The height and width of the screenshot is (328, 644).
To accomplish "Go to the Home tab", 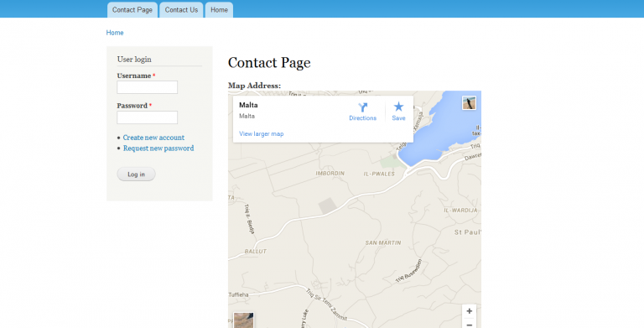I will (219, 10).
